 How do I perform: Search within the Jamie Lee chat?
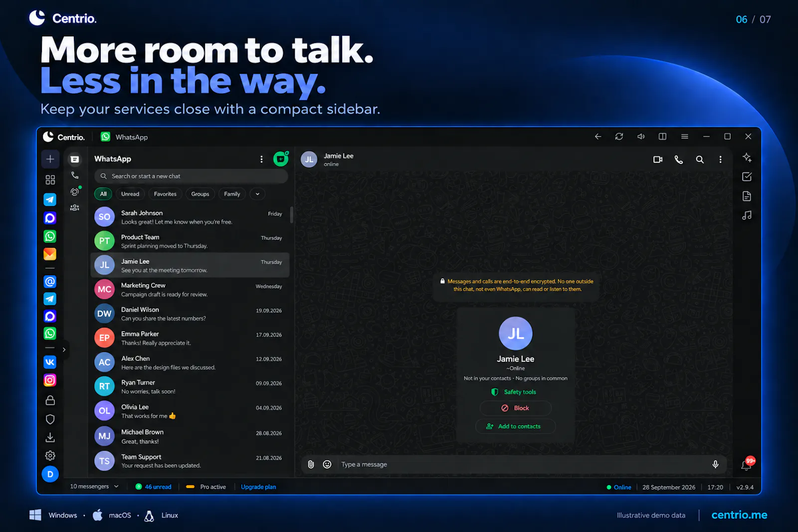point(700,160)
